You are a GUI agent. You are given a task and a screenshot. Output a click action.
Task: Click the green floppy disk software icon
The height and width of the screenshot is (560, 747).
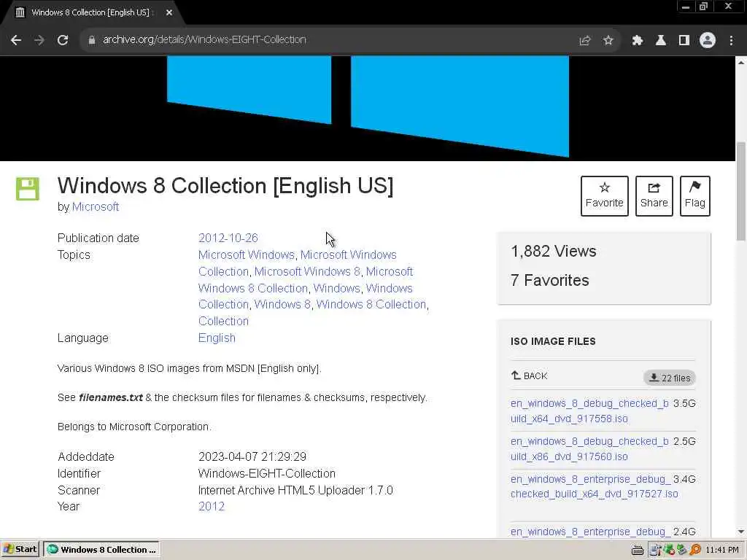coord(28,189)
